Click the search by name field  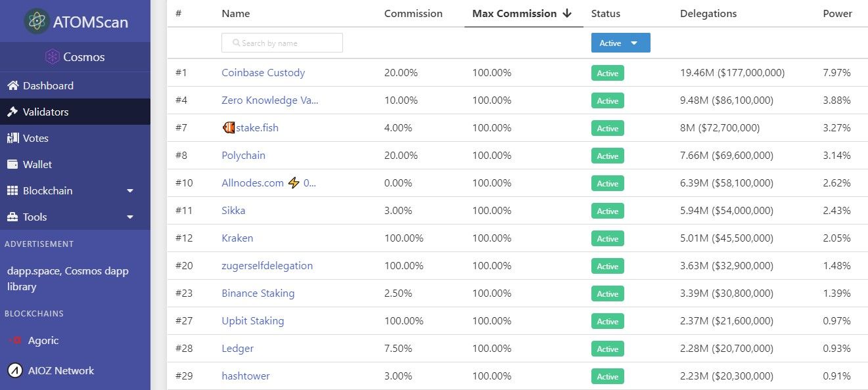click(281, 42)
